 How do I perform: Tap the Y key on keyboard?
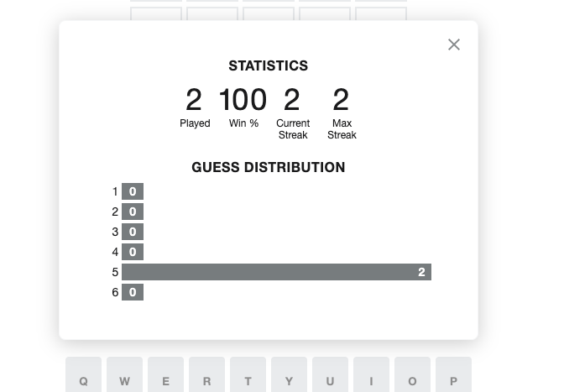point(290,374)
